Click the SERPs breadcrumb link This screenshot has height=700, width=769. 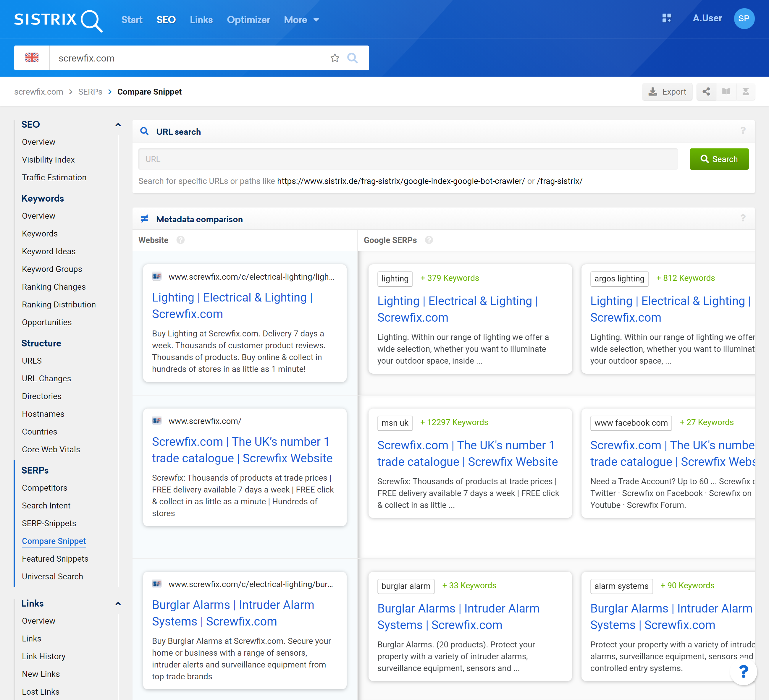[x=90, y=92]
